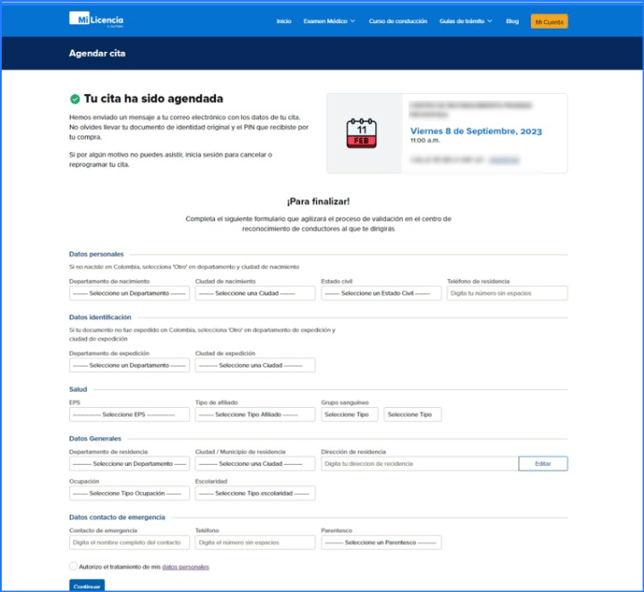This screenshot has width=644, height=592.
Task: Click the Mi Cuenta button
Action: click(x=549, y=21)
